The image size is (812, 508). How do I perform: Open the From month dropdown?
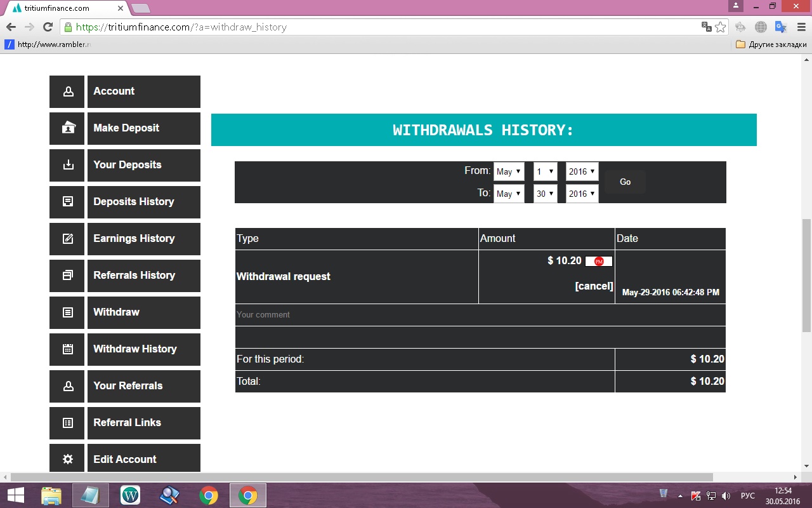coord(509,171)
